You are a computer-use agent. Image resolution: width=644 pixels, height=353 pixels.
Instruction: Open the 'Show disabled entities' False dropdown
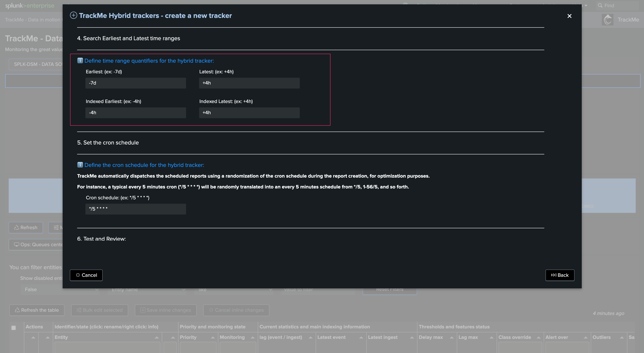coord(60,289)
